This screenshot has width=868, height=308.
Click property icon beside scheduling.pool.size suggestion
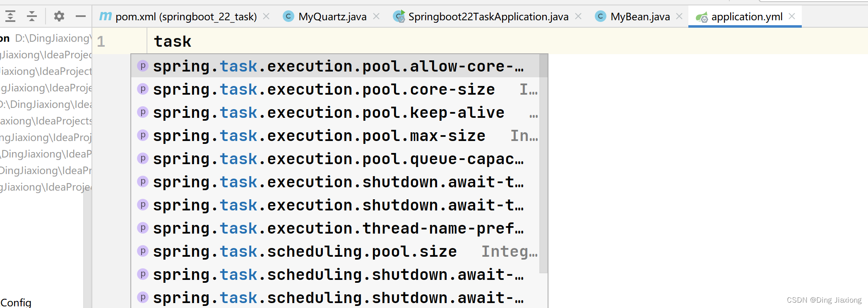tap(143, 251)
